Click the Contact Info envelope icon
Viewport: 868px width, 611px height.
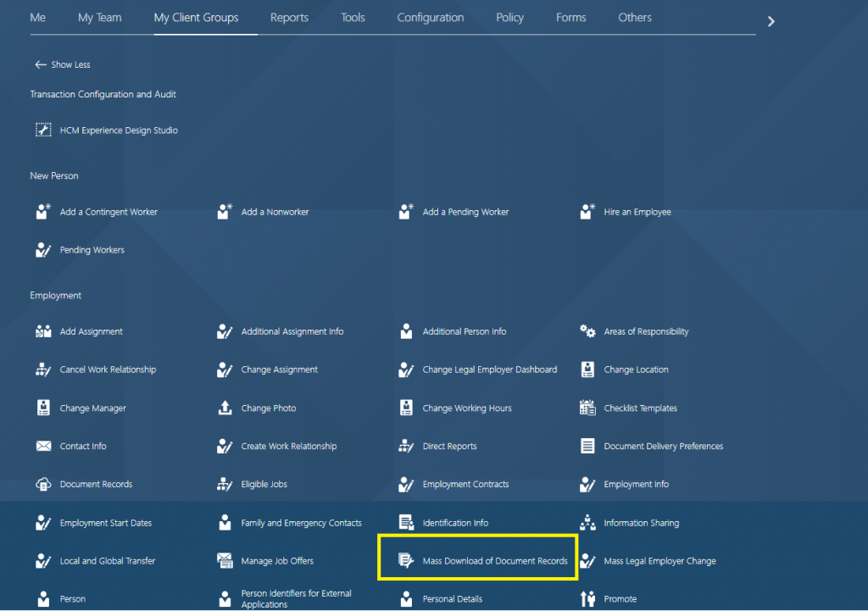pyautogui.click(x=43, y=446)
